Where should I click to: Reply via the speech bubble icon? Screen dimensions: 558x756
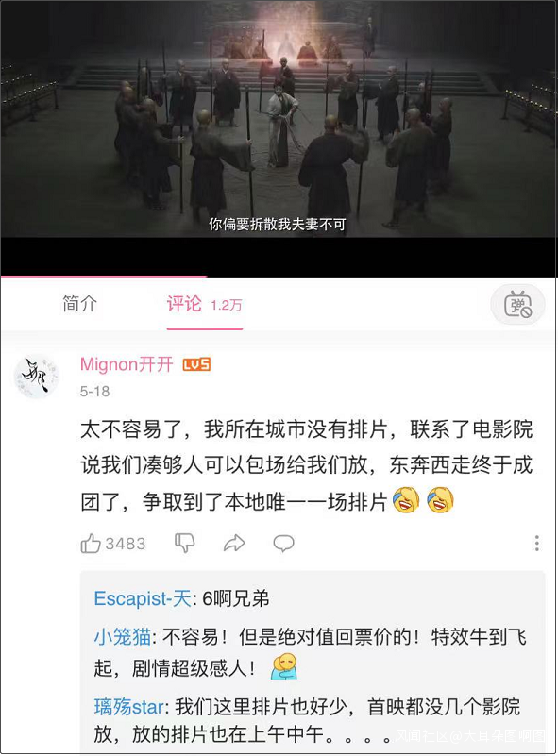[x=283, y=543]
